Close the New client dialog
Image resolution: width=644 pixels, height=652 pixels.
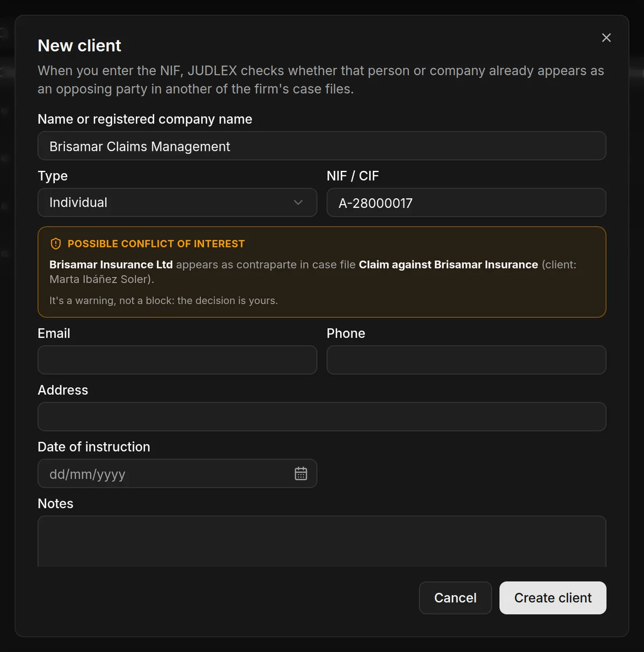606,38
